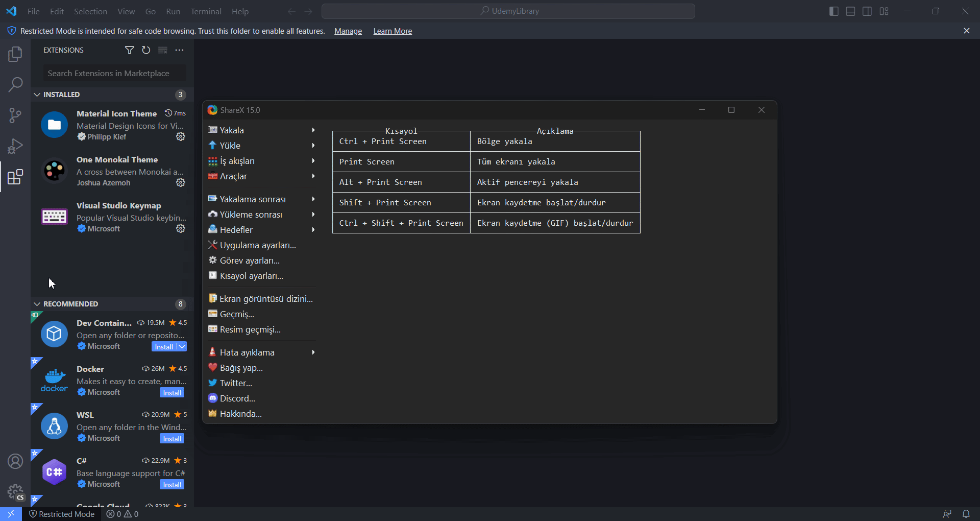Open the Source Control view
Viewport: 980px width, 521px height.
coord(15,115)
